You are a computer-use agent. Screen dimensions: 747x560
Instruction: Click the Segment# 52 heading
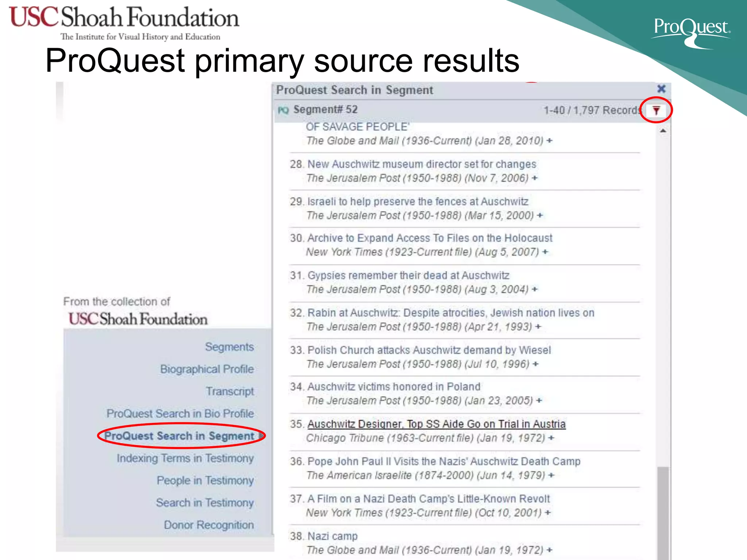click(325, 109)
